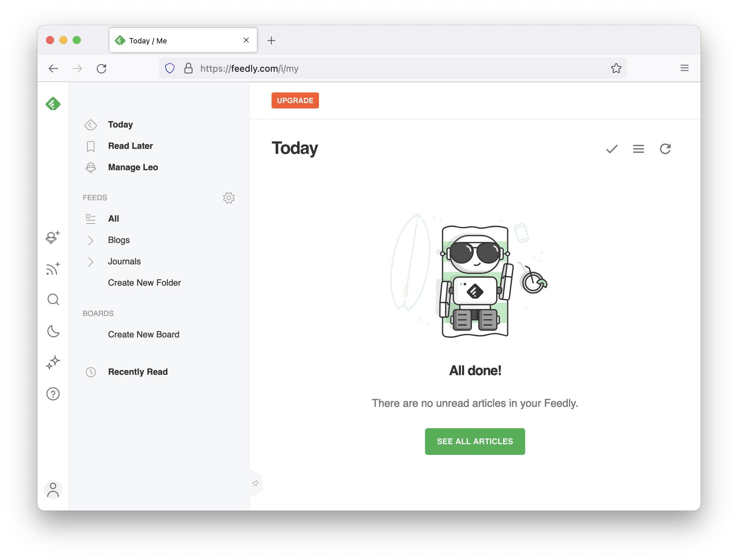Open the user profile avatar
This screenshot has width=738, height=560.
(53, 490)
